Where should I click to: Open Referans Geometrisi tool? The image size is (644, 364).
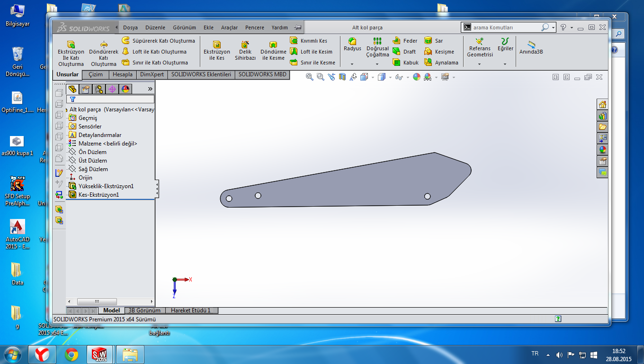tap(480, 47)
